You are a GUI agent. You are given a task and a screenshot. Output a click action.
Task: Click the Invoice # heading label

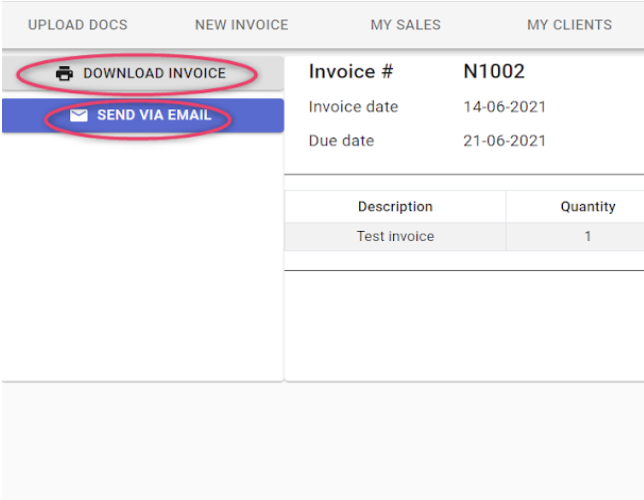click(351, 71)
